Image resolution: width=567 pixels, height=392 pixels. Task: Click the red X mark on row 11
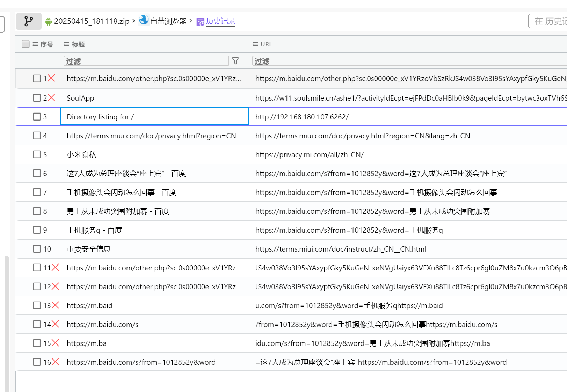pos(55,268)
